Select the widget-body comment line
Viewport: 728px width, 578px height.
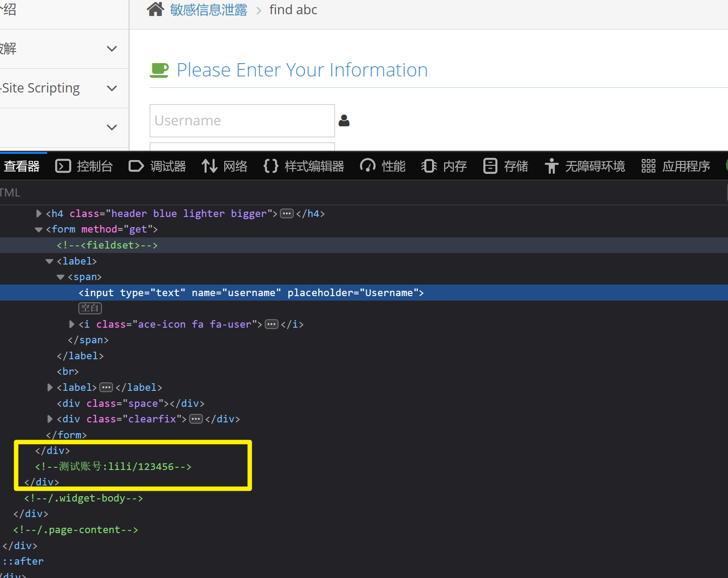(x=84, y=498)
